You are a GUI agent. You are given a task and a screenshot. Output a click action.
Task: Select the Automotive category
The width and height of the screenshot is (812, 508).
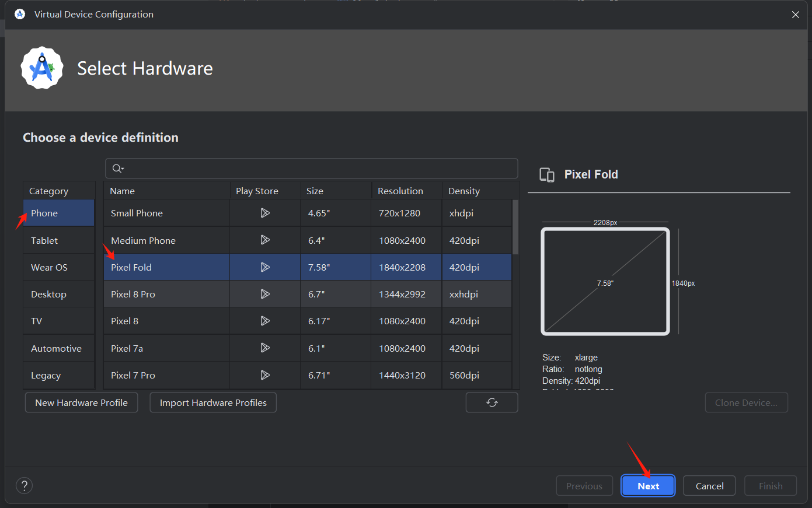(x=59, y=348)
